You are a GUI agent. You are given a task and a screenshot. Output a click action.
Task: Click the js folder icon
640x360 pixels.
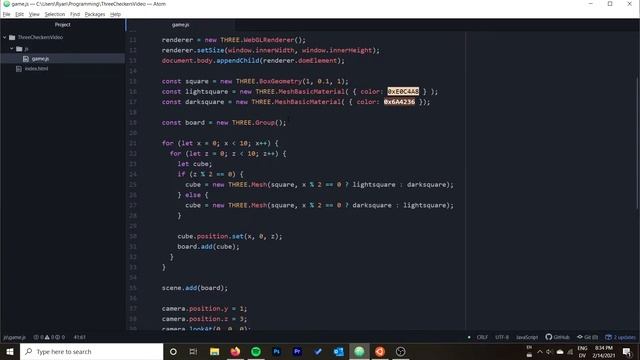tap(19, 49)
